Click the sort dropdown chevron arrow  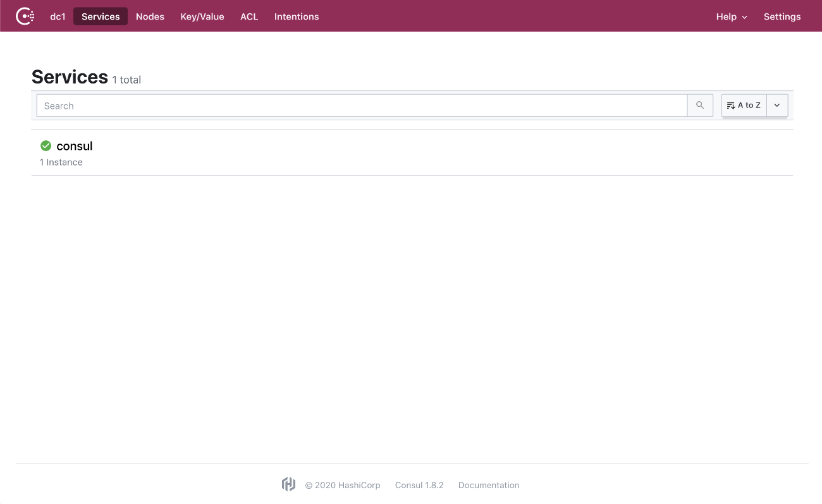click(x=777, y=106)
